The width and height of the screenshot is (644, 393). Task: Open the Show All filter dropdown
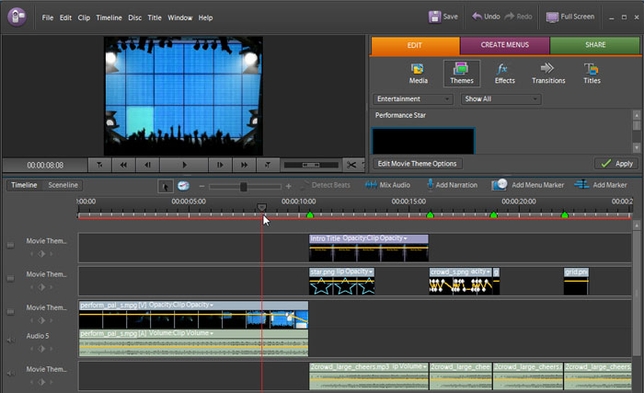coord(501,99)
